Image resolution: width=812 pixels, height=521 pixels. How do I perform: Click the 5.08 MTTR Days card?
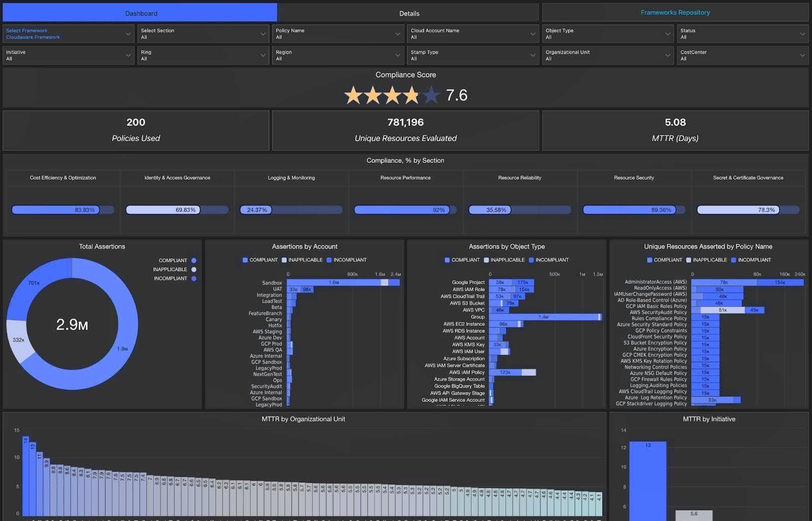pos(675,130)
